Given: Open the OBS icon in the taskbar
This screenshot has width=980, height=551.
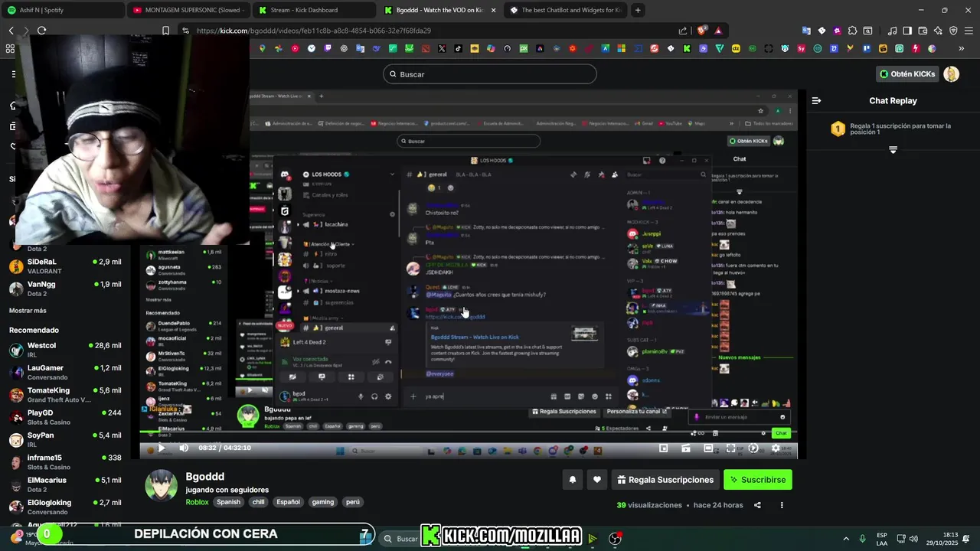Looking at the screenshot, I should [x=615, y=539].
